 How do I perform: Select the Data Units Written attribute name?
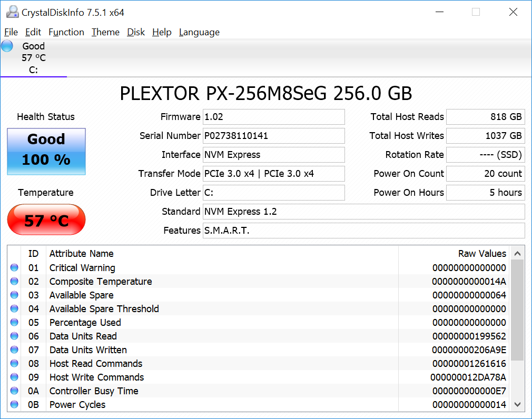point(88,350)
